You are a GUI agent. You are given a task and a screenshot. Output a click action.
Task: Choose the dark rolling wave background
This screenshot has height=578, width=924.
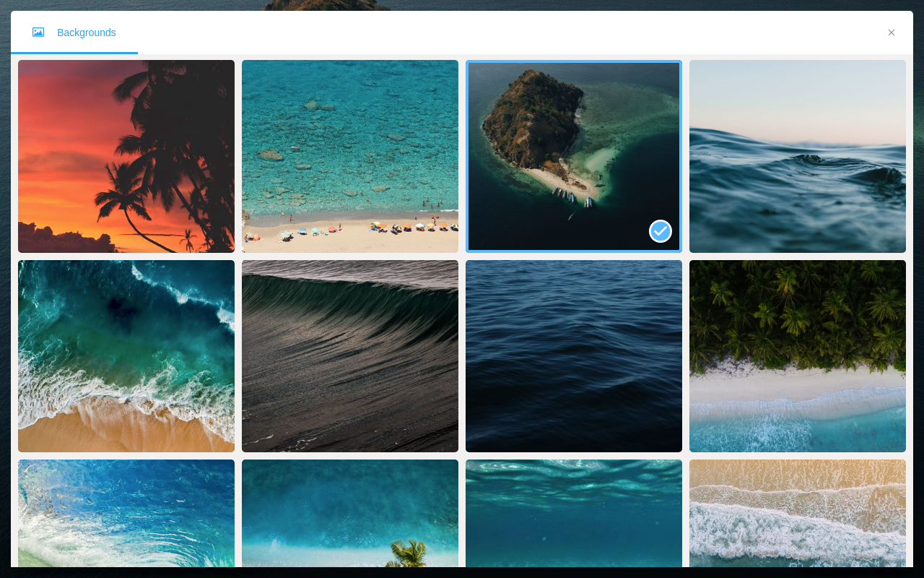click(x=350, y=356)
